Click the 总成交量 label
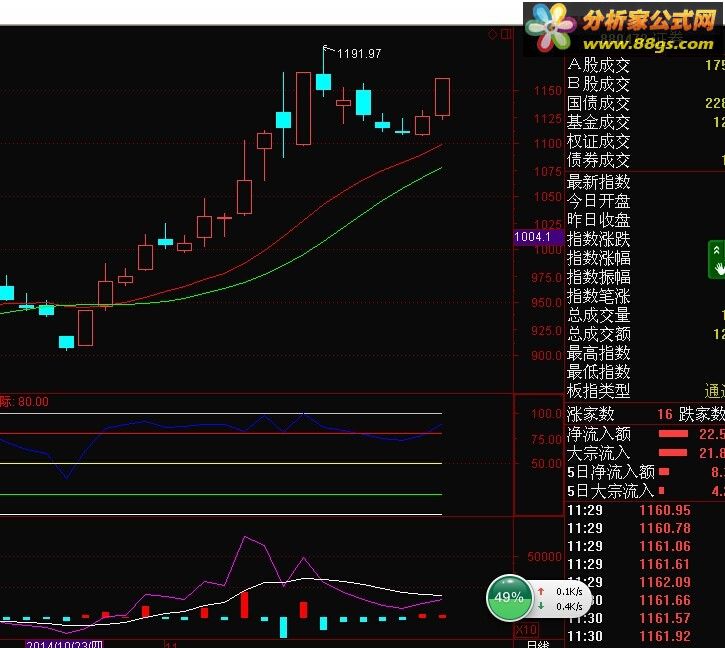 click(598, 315)
